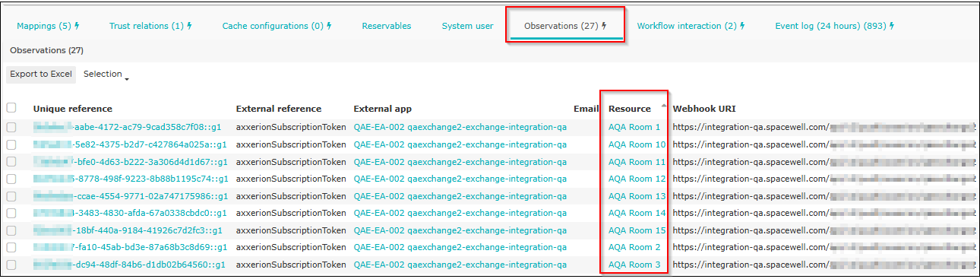The image size is (980, 279).
Task: Click the lightning icon beside Trust relations (1)
Action: [x=189, y=26]
